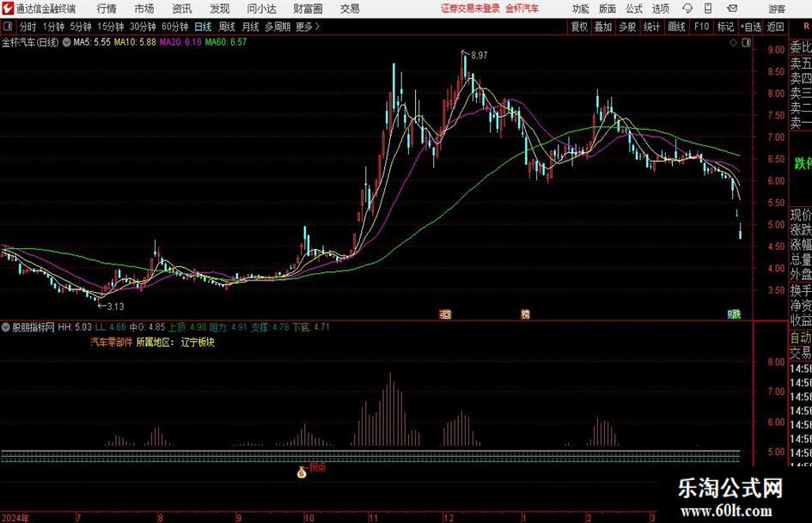Click the 拐点 money bag marker
The width and height of the screenshot is (812, 523).
tap(302, 471)
